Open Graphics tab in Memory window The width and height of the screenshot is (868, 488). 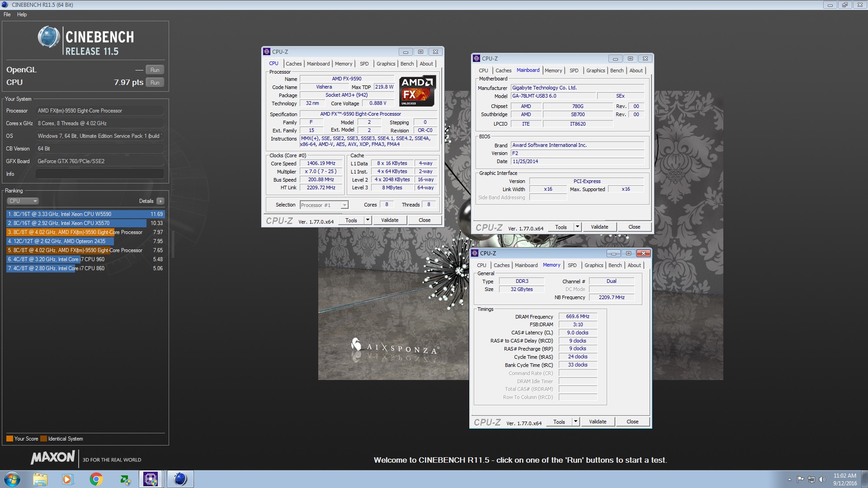(594, 265)
